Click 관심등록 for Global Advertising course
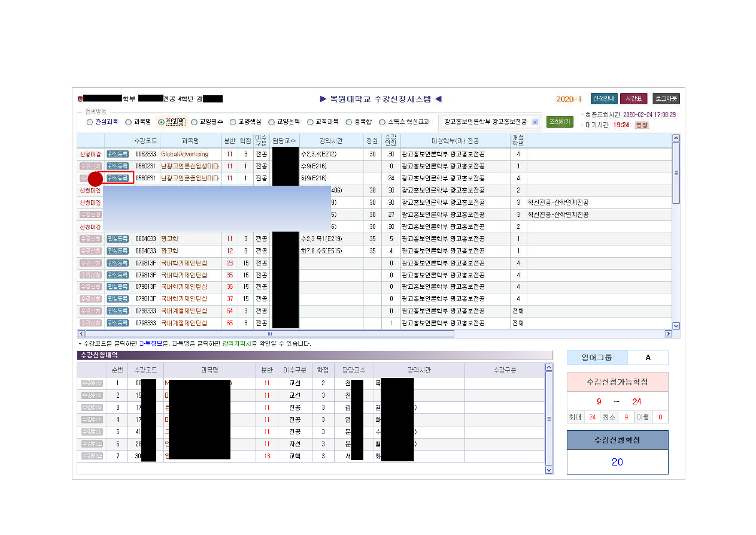 [x=118, y=154]
